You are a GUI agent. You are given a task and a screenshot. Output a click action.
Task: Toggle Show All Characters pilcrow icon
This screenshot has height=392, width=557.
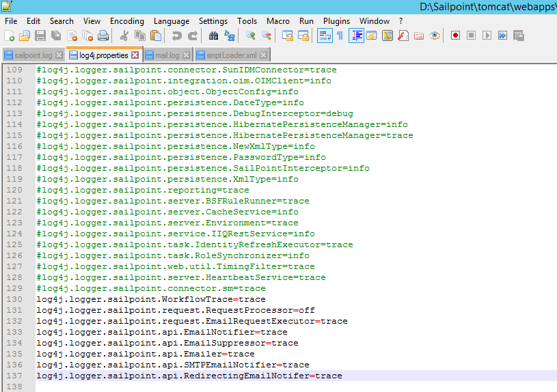pos(340,36)
